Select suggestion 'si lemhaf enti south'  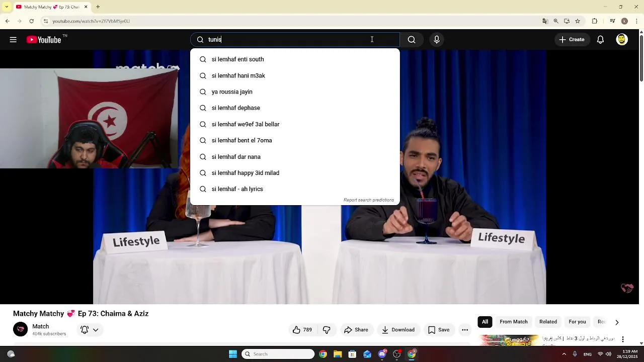[295, 59]
